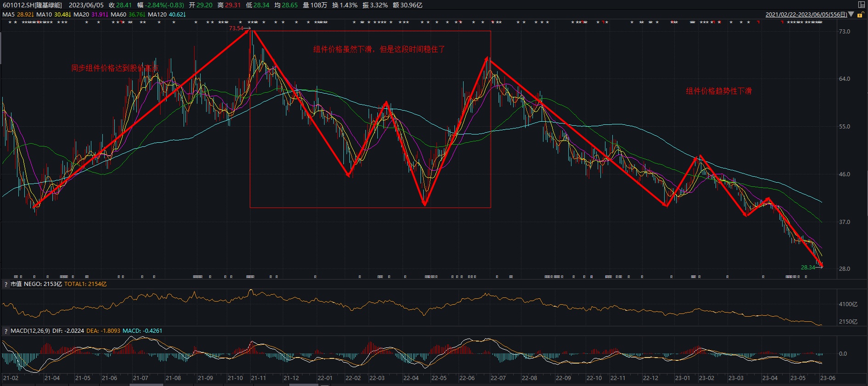868x386 pixels.
Task: Click the MACD(12,26,9) indicator label
Action: point(30,331)
